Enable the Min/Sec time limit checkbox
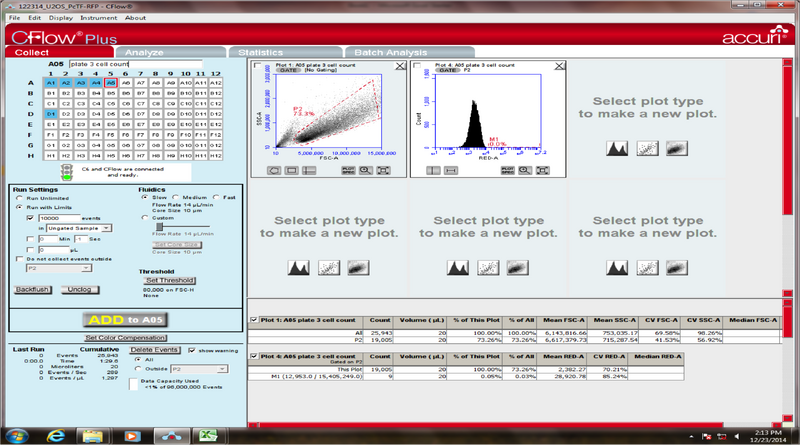800x445 pixels. pos(30,239)
